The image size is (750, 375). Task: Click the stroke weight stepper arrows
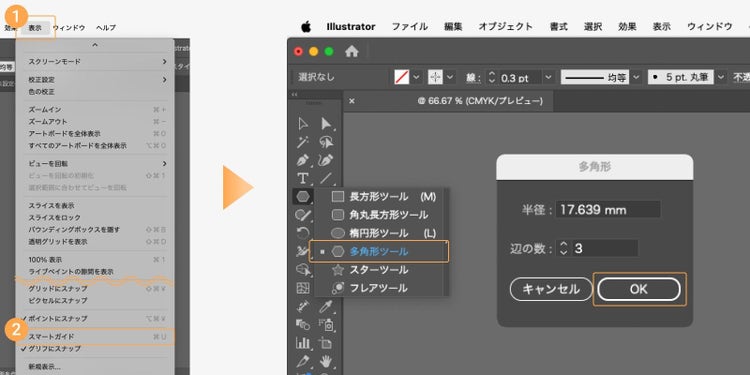(x=492, y=77)
